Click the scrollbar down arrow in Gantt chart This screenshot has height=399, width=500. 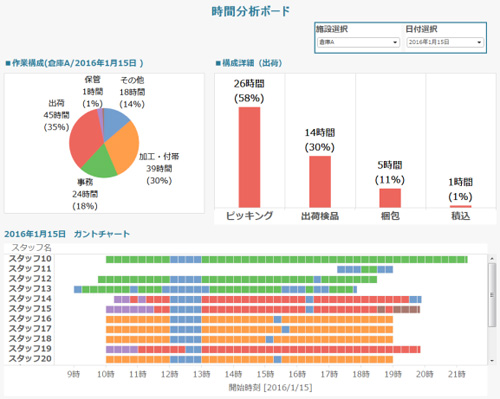coord(492,361)
